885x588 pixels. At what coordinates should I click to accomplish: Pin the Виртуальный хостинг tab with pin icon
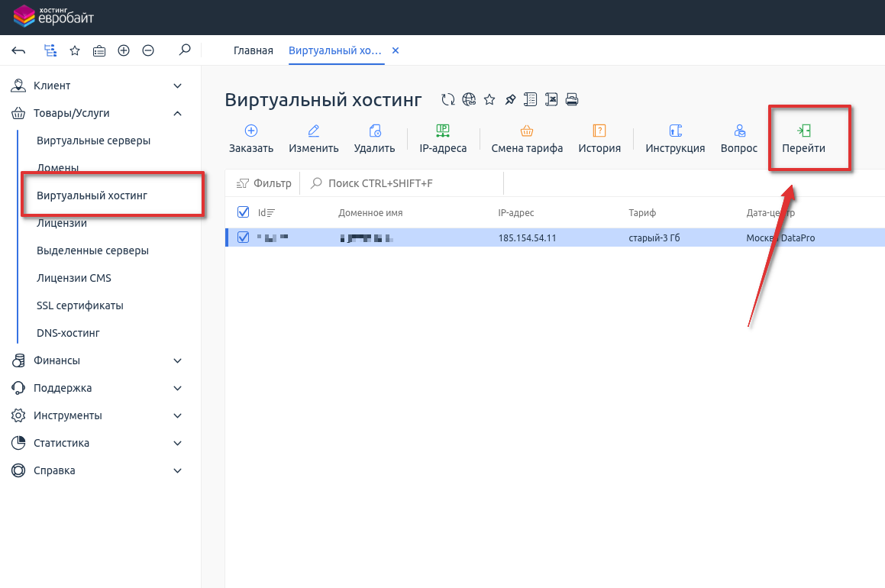(x=510, y=100)
